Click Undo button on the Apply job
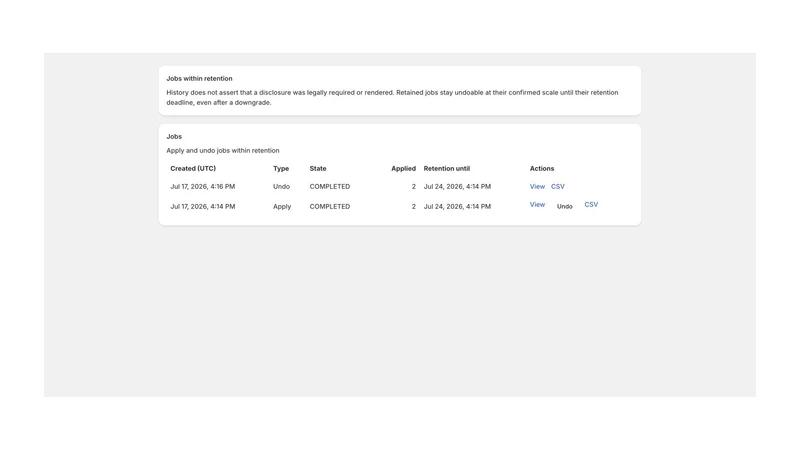This screenshot has width=800, height=450. [564, 206]
